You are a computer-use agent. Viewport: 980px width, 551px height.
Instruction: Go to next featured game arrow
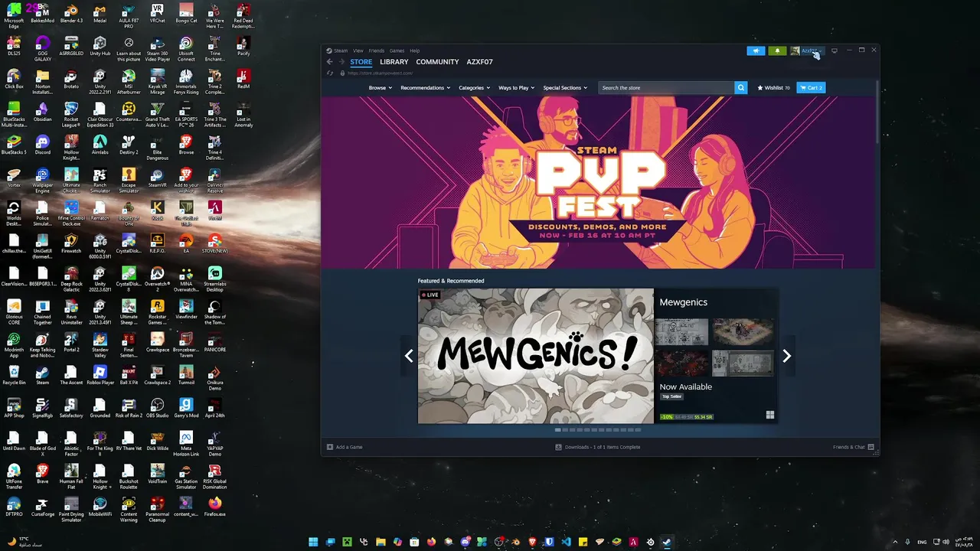point(786,356)
